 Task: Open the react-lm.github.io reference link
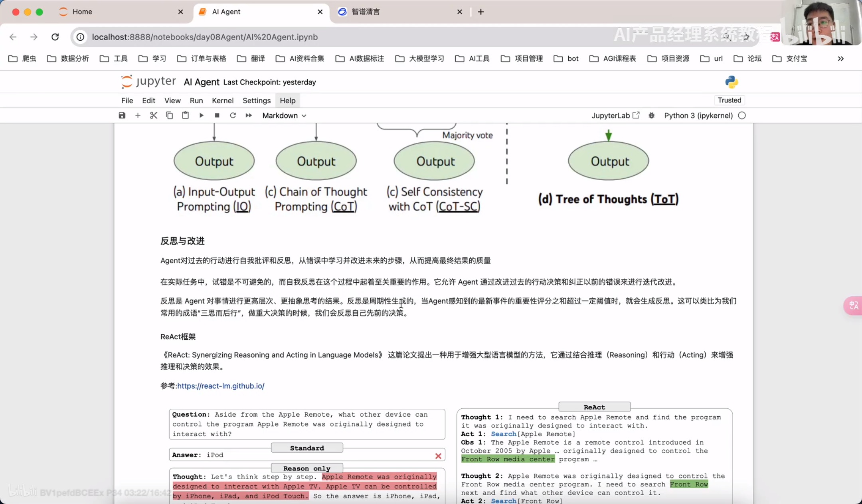221,386
